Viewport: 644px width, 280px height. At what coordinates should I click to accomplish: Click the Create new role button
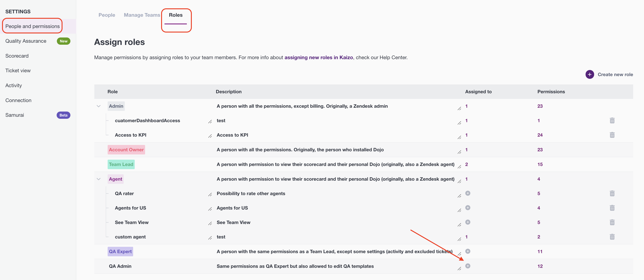tap(609, 74)
